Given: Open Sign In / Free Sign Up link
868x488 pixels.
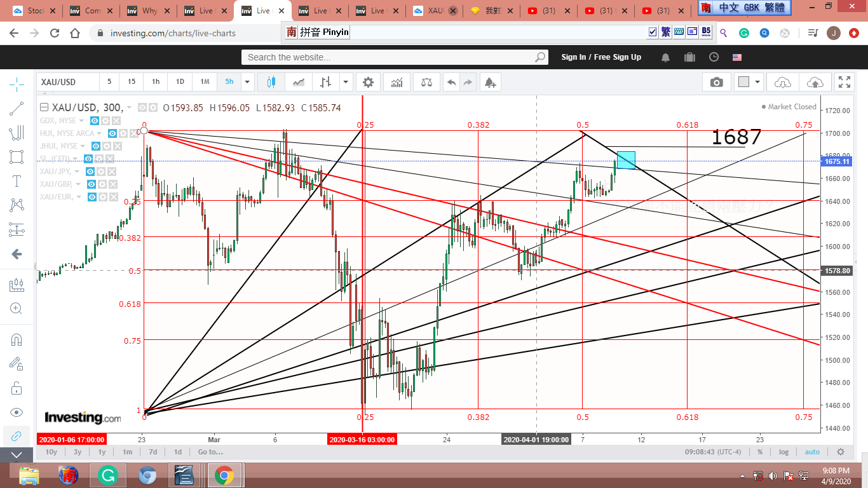Looking at the screenshot, I should coord(601,57).
